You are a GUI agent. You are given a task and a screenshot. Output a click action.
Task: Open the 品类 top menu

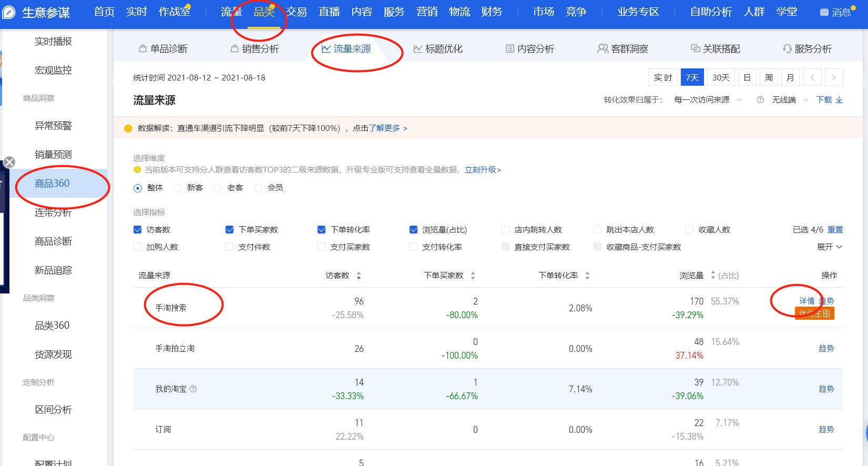(x=264, y=12)
